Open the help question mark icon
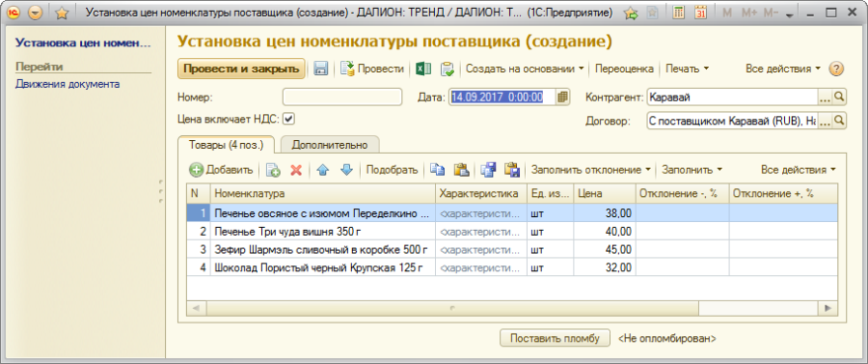Image resolution: width=868 pixels, height=364 pixels. [x=836, y=70]
